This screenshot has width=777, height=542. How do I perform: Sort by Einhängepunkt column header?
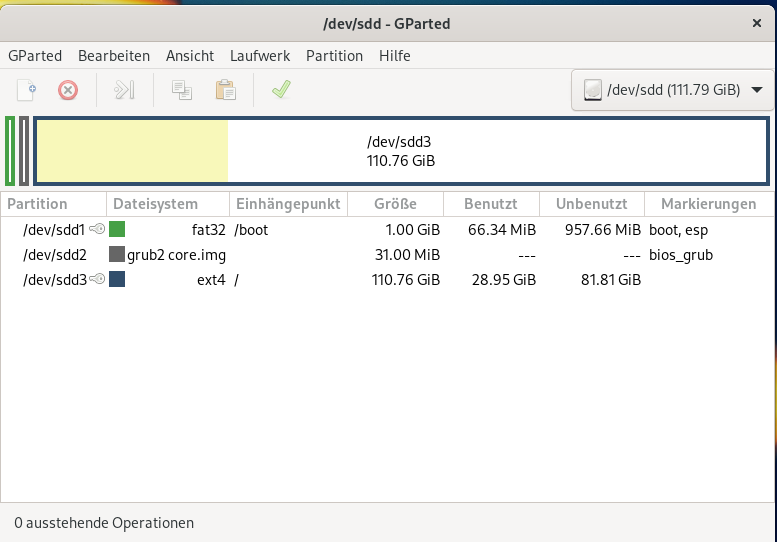tap(288, 204)
